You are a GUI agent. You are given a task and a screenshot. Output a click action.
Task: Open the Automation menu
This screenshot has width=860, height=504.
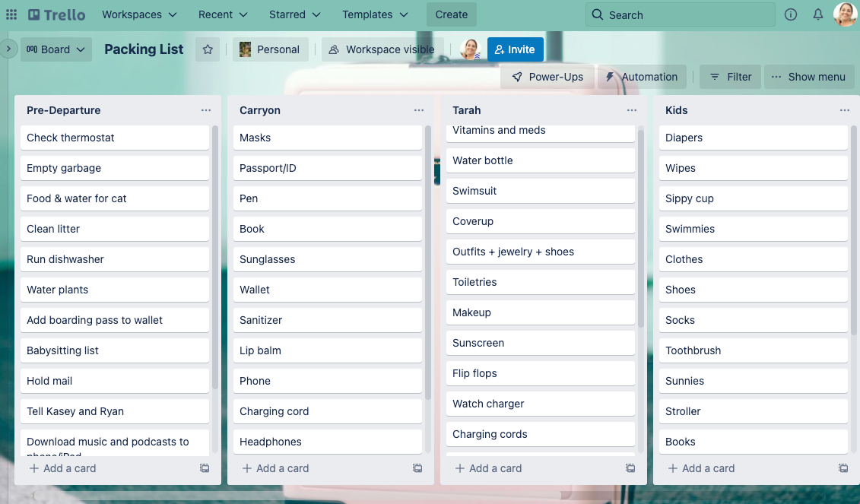coord(642,77)
